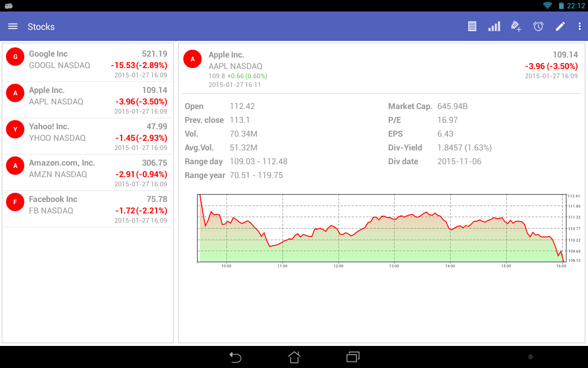This screenshot has height=368, width=588.
Task: Edit the portfolio with the pencil icon
Action: pyautogui.click(x=560, y=26)
